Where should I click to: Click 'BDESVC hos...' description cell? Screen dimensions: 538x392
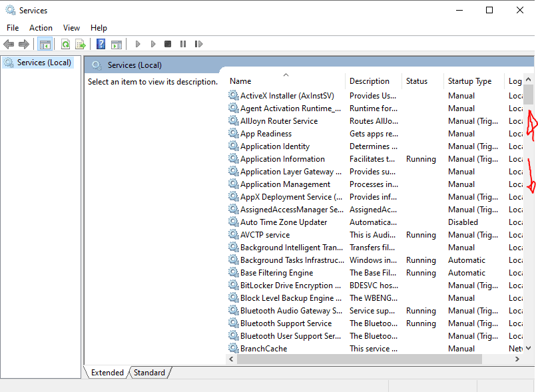click(374, 286)
